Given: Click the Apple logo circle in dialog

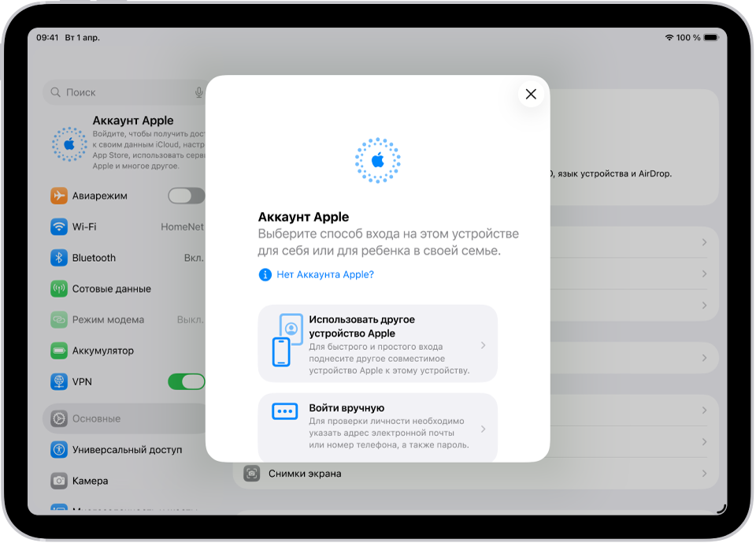Looking at the screenshot, I should click(x=377, y=160).
